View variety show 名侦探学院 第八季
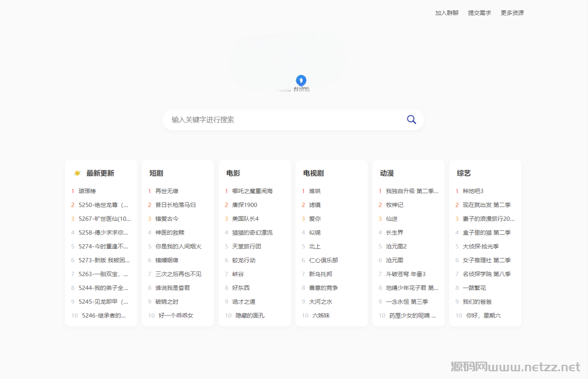Image resolution: width=588 pixels, height=379 pixels. point(487,274)
